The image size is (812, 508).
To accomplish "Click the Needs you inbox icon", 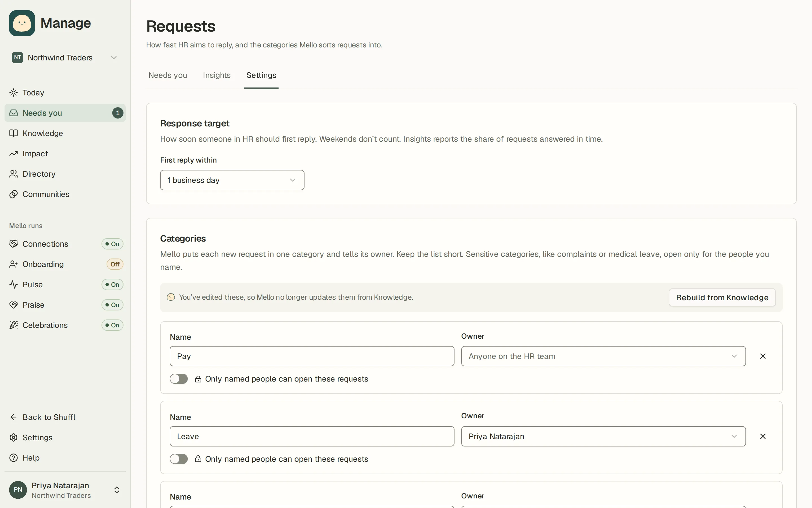I will point(14,113).
